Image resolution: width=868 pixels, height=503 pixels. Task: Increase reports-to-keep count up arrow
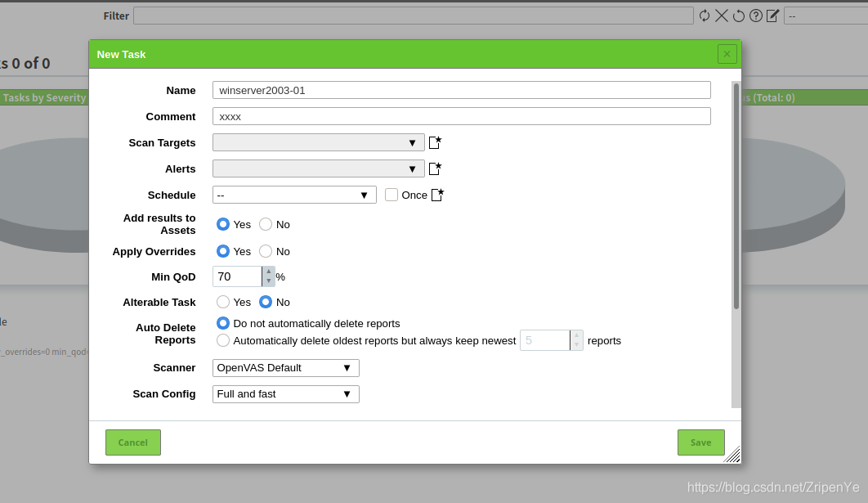576,335
